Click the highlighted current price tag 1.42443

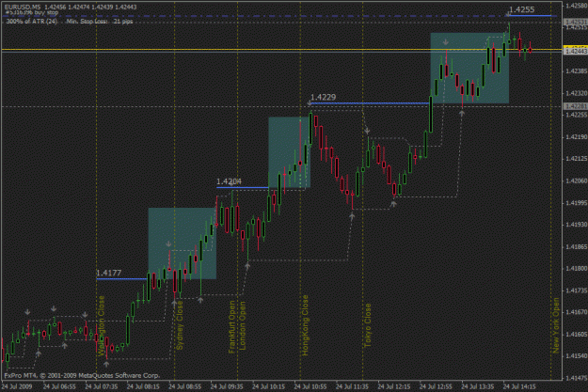coord(576,52)
